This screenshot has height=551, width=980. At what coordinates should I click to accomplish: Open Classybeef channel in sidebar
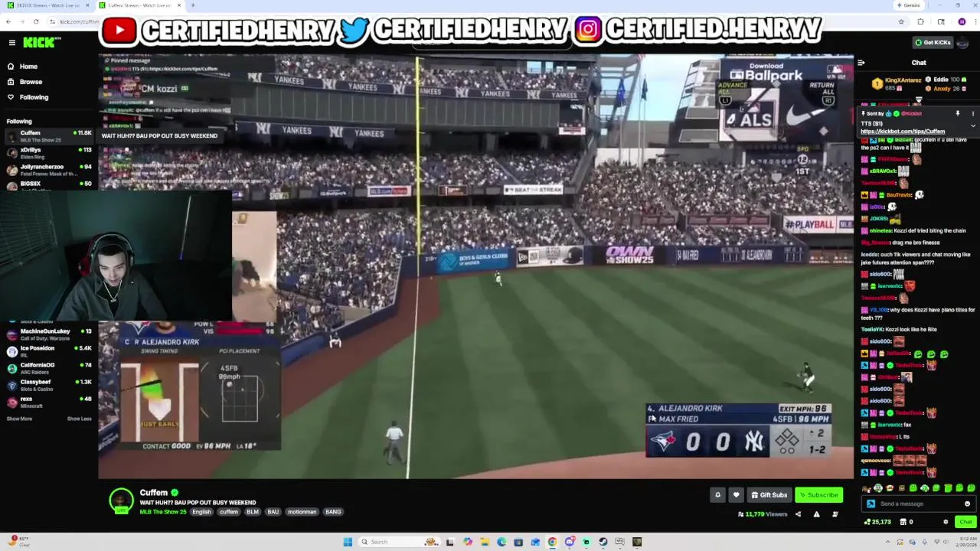point(49,385)
